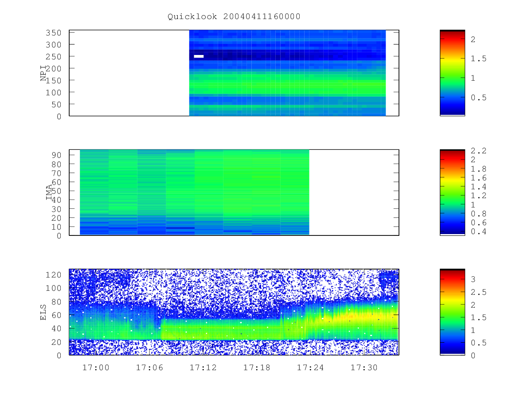Image resolution: width=532 pixels, height=399 pixels.
Task: Click the "1.6" label on IMA colorbar
Action: point(478,178)
